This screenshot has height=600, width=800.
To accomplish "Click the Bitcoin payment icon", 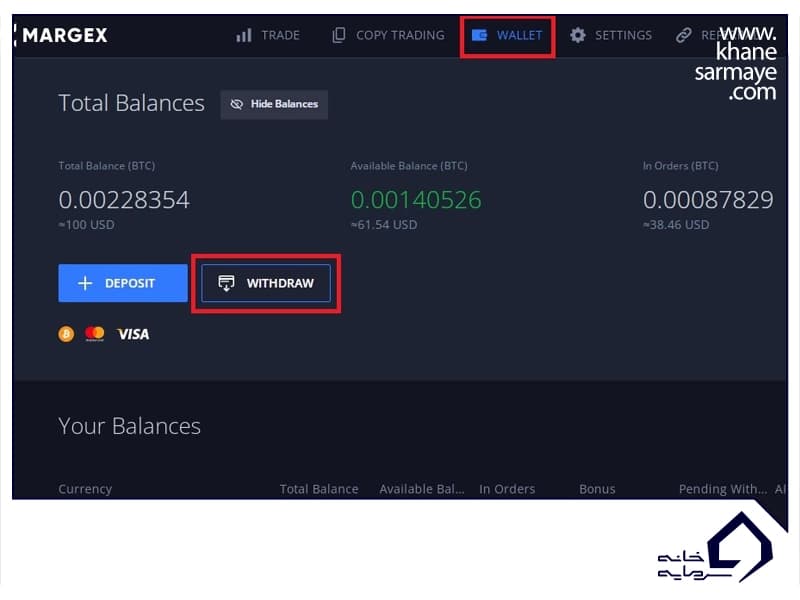I will pos(66,334).
